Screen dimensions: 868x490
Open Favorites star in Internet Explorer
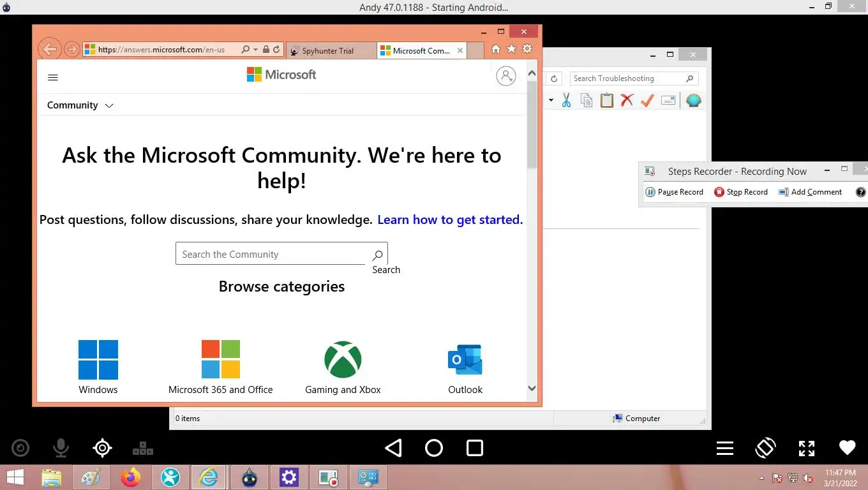point(511,49)
